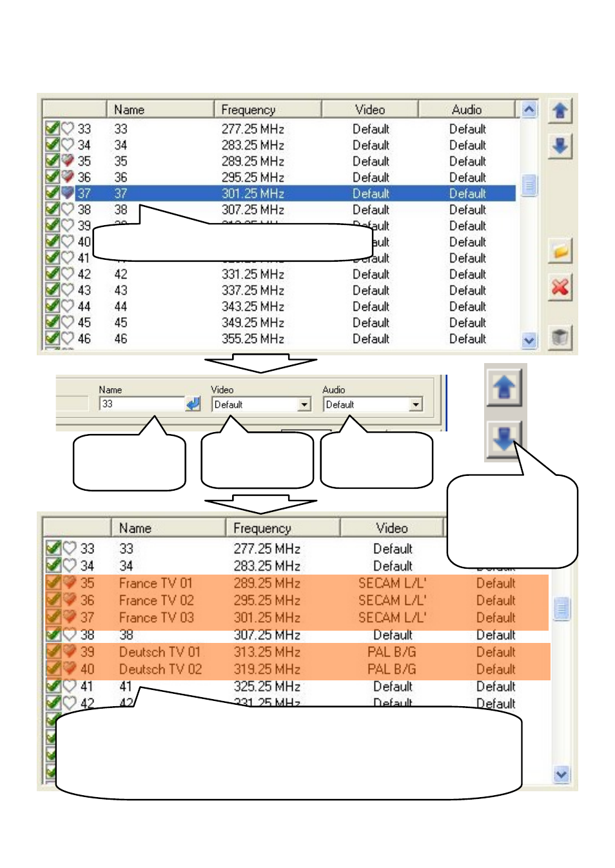Click the blue enter arrow next to Name field
This screenshot has width=615, height=868.
[193, 404]
